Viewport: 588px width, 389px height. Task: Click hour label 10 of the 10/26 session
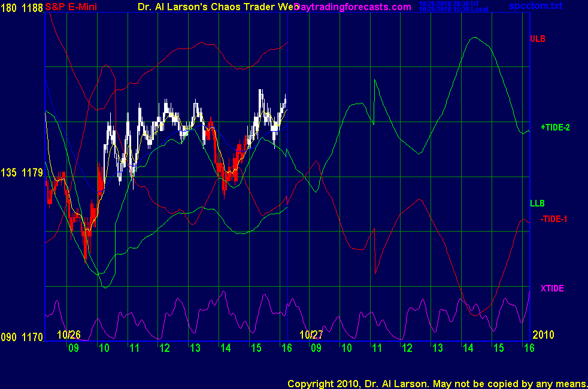(x=104, y=348)
